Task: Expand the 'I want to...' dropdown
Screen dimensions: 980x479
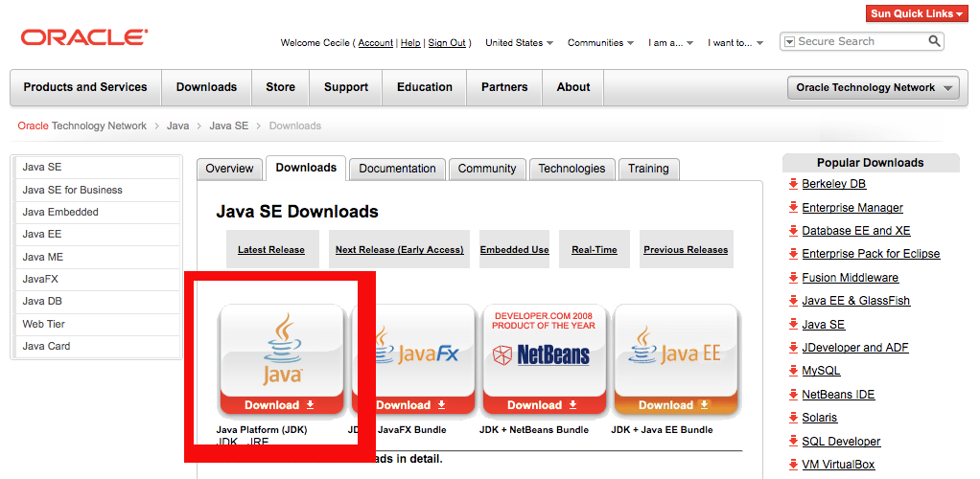Action: pos(735,42)
